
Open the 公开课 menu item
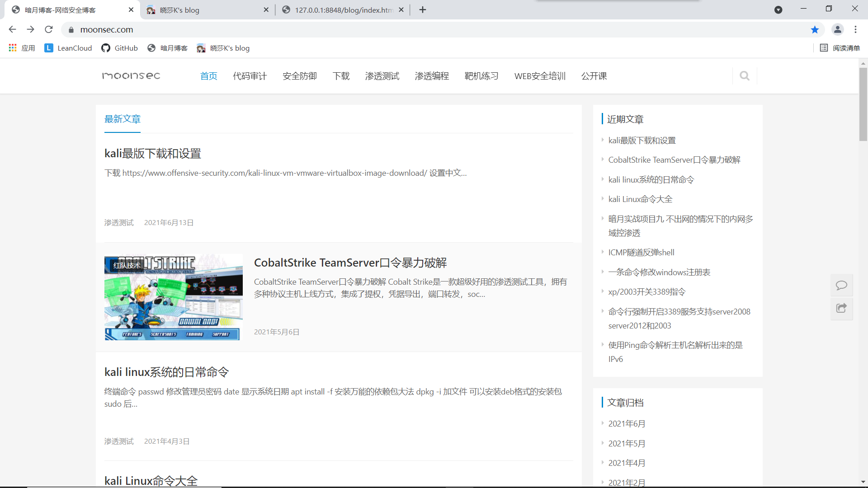594,76
